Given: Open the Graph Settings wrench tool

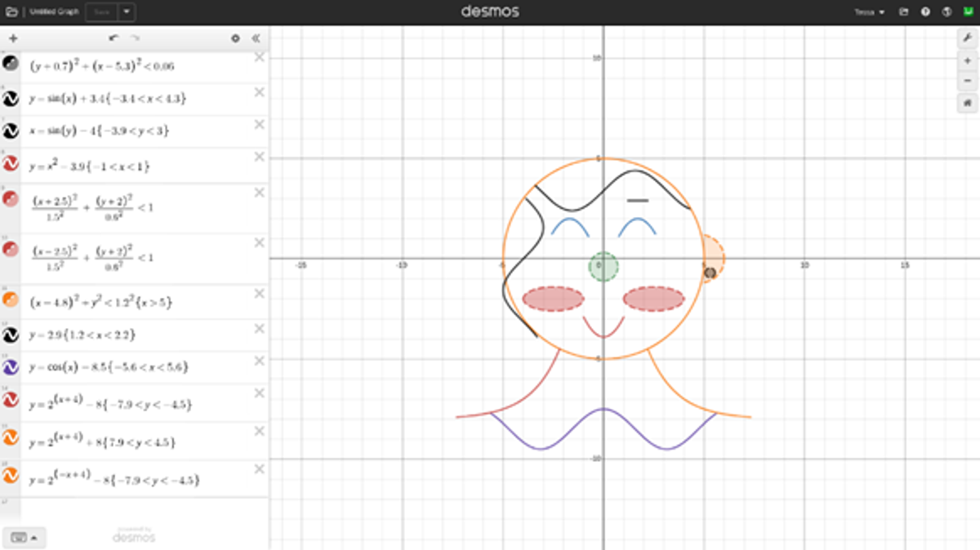Looking at the screenshot, I should tap(967, 38).
